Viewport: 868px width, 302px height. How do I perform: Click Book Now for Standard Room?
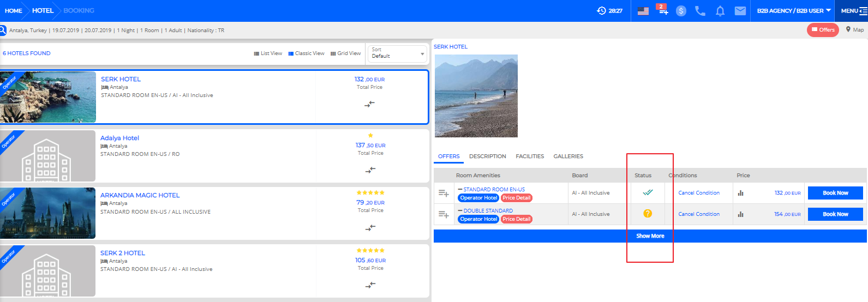click(835, 193)
